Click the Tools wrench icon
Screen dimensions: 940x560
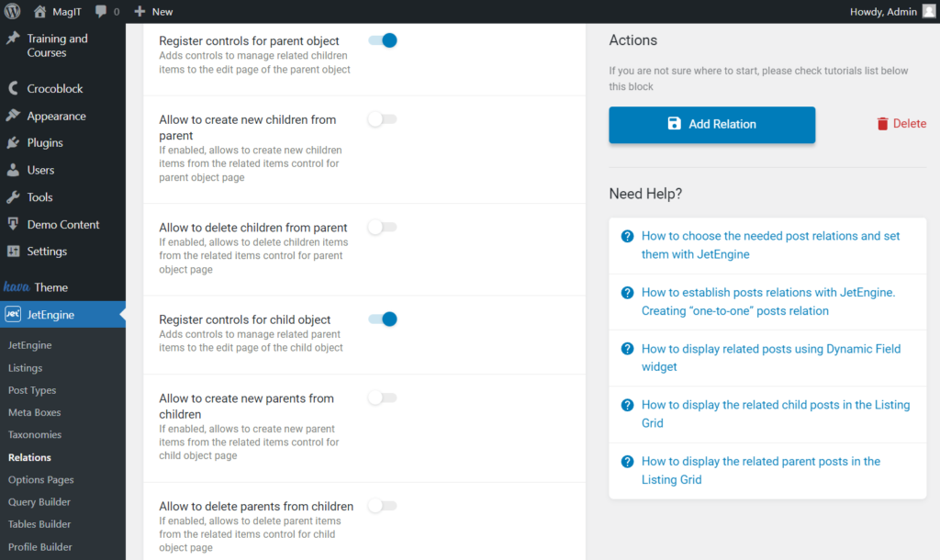click(13, 196)
